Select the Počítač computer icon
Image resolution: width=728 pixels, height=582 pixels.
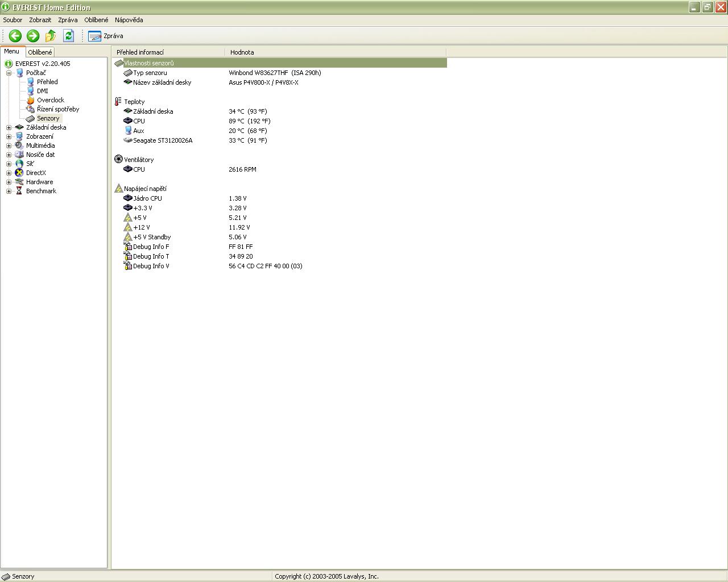coord(19,73)
